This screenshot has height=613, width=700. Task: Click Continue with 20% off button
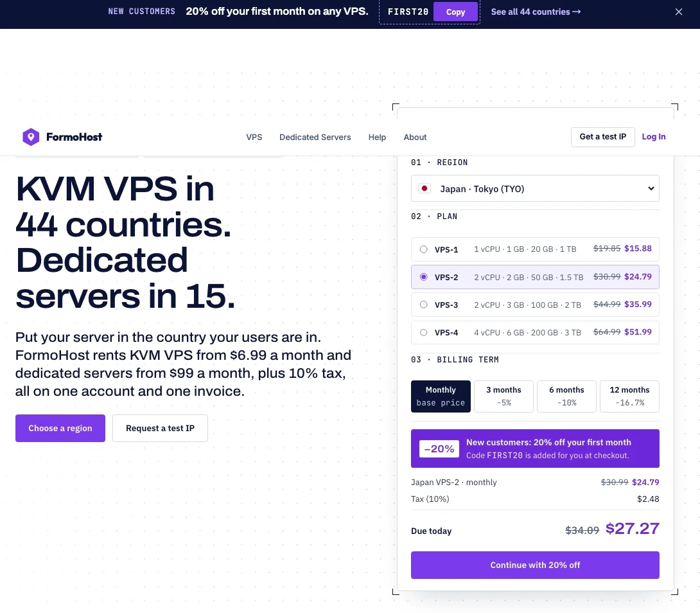tap(535, 565)
